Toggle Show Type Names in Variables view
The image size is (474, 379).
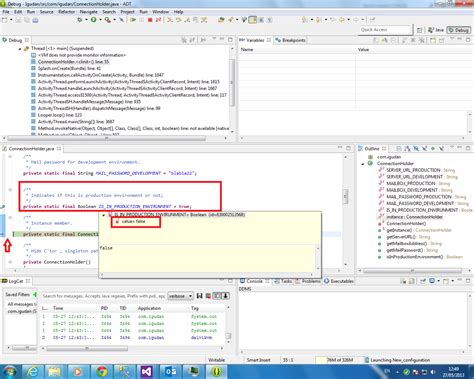pyautogui.click(x=376, y=40)
